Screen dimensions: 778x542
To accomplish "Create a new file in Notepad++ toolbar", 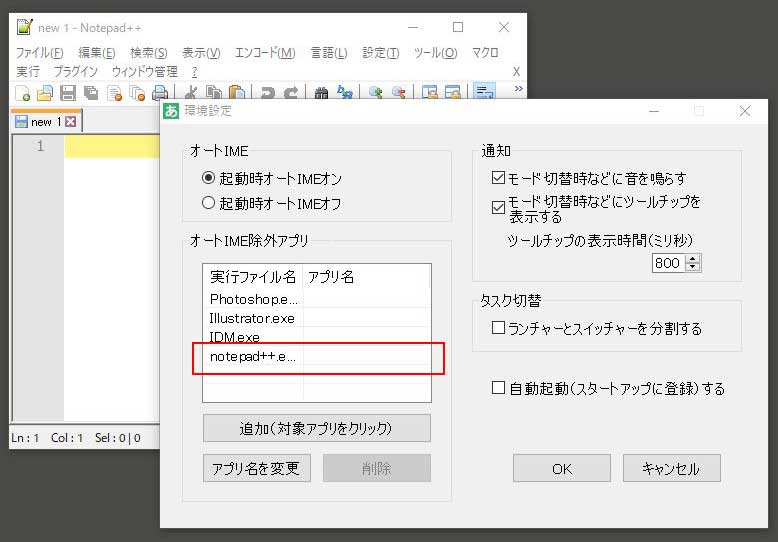I will point(22,93).
